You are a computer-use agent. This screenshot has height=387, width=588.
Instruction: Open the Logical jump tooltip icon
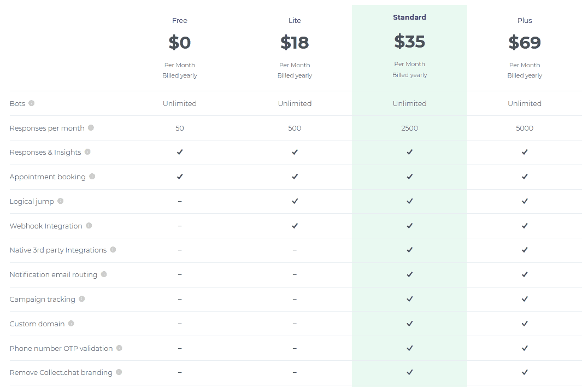[x=60, y=201]
